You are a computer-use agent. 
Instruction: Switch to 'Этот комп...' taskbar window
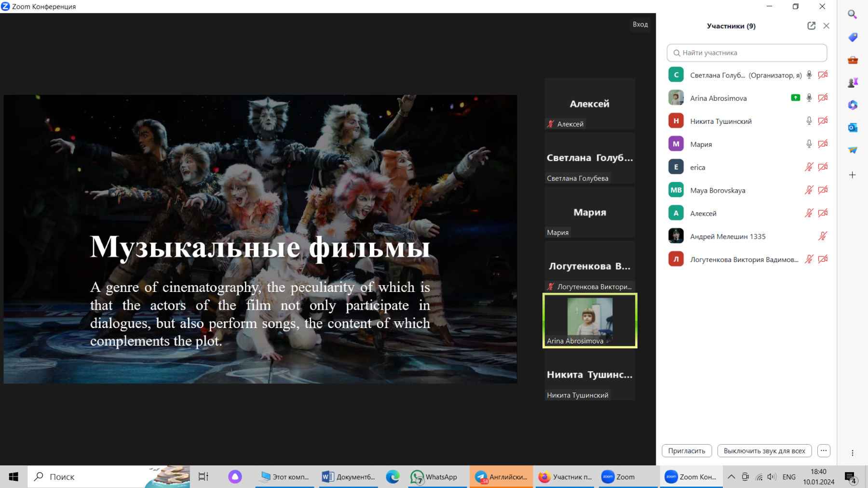[285, 477]
